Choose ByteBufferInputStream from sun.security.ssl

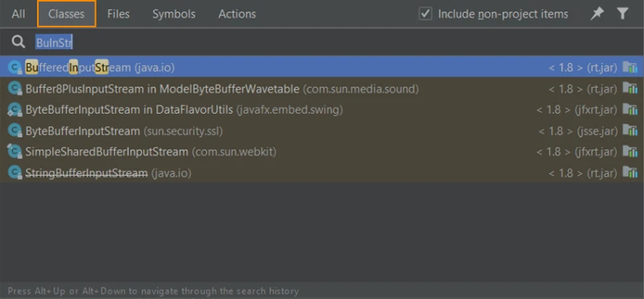pos(322,131)
